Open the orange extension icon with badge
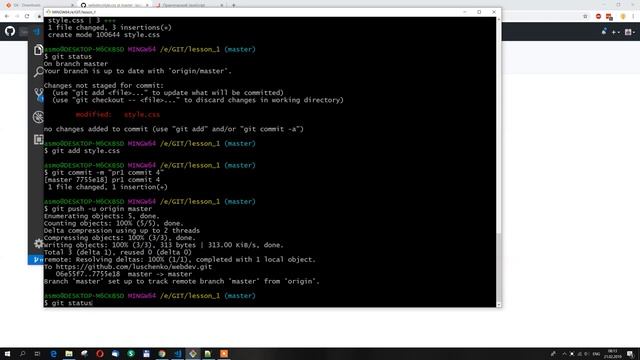Viewport: 640px width, 360px height. tap(609, 17)
